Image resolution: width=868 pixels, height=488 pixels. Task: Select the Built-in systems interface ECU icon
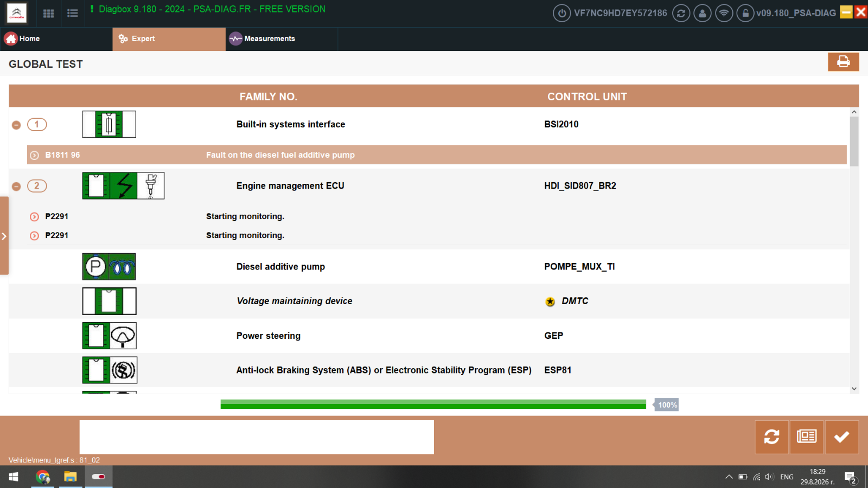tap(109, 124)
